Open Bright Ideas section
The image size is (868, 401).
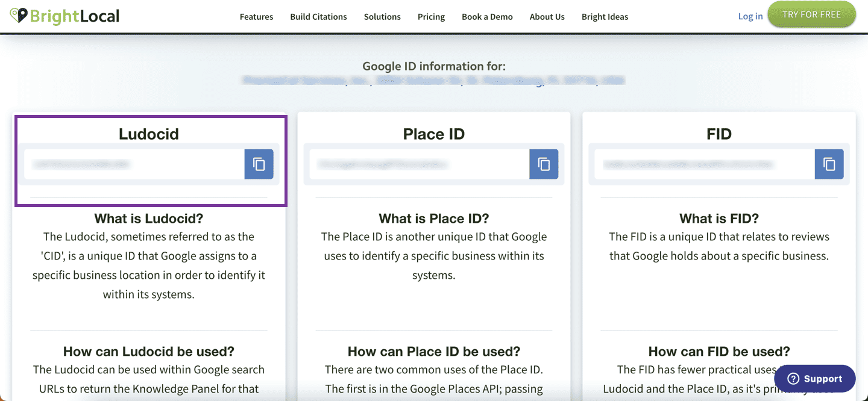[605, 17]
